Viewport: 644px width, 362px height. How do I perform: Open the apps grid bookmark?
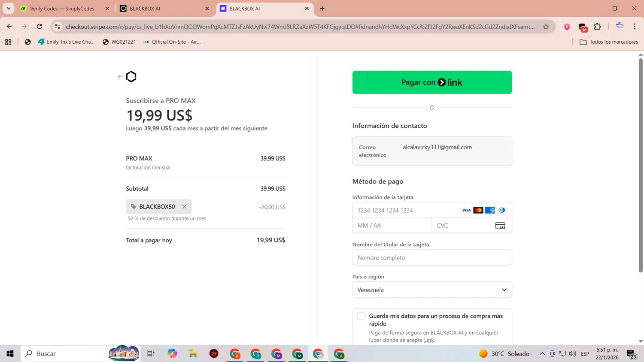tap(8, 42)
